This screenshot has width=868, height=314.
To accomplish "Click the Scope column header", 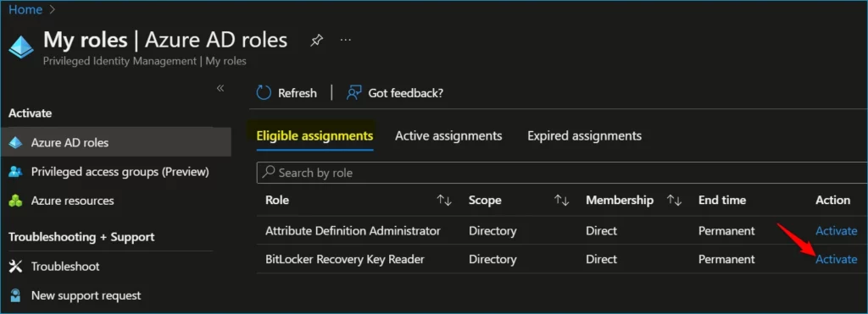I will point(485,200).
